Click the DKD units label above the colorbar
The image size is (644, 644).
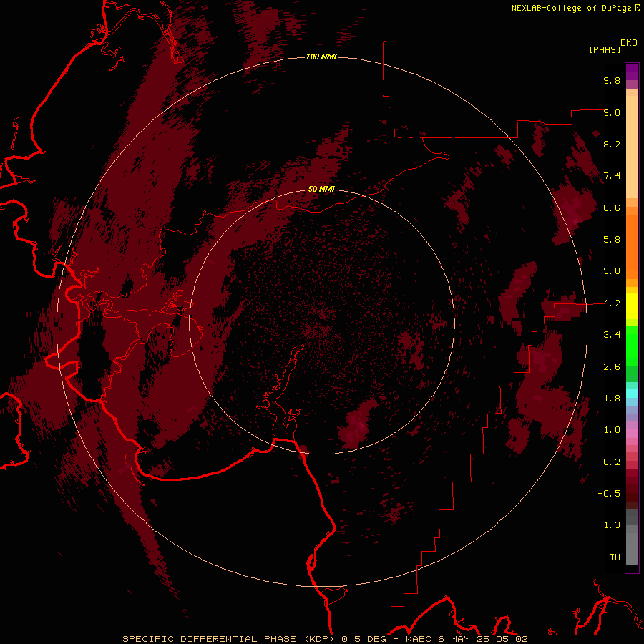[629, 43]
